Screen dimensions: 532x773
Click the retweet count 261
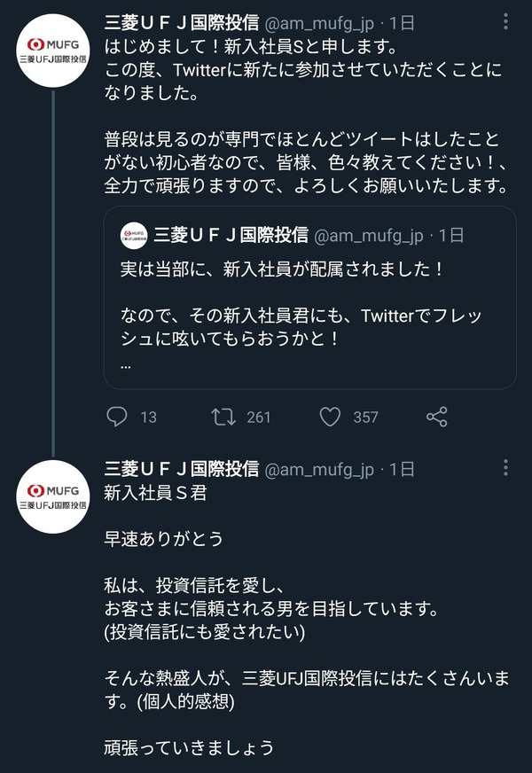pyautogui.click(x=258, y=417)
